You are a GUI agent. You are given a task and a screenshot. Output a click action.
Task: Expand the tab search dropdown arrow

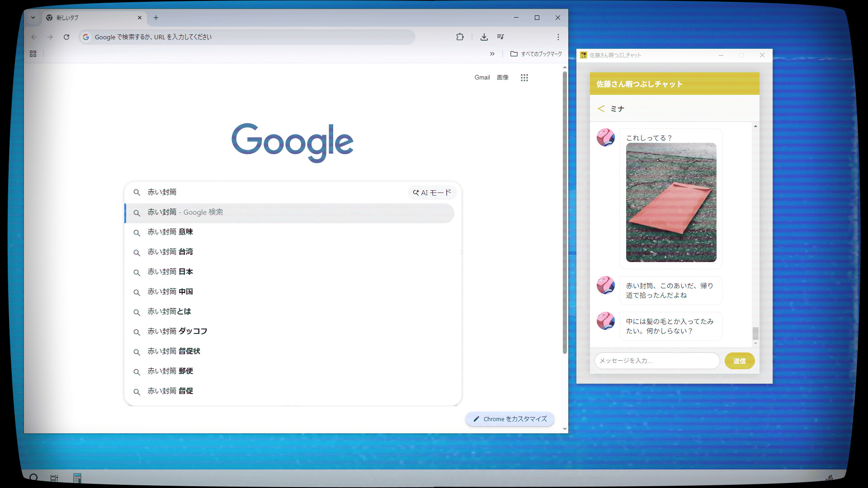tap(33, 18)
